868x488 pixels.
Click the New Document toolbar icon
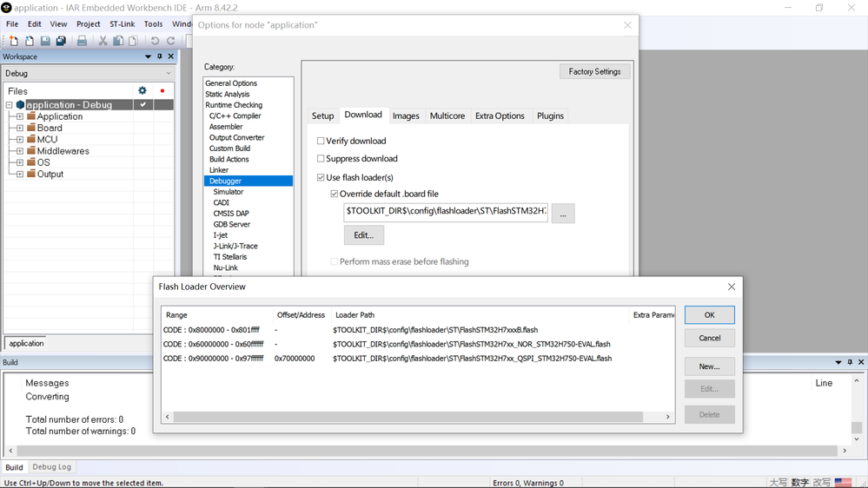click(x=13, y=41)
